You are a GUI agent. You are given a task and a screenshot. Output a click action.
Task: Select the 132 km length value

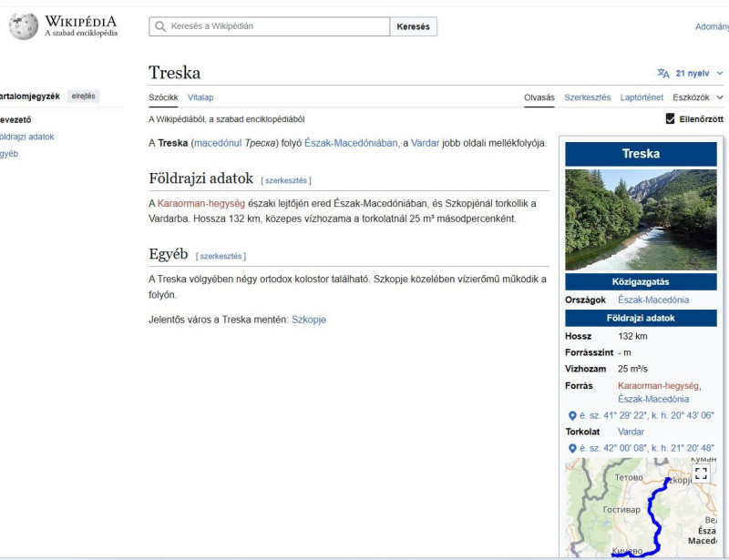click(632, 336)
